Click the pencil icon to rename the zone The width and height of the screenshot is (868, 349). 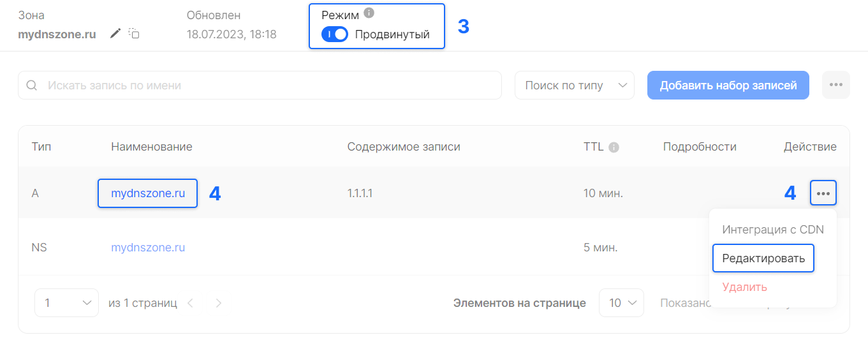(x=115, y=34)
